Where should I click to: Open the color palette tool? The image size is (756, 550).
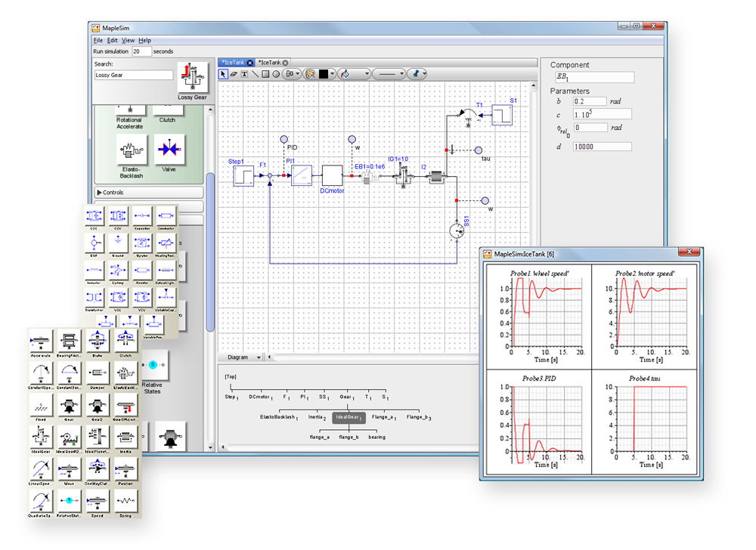click(x=308, y=74)
